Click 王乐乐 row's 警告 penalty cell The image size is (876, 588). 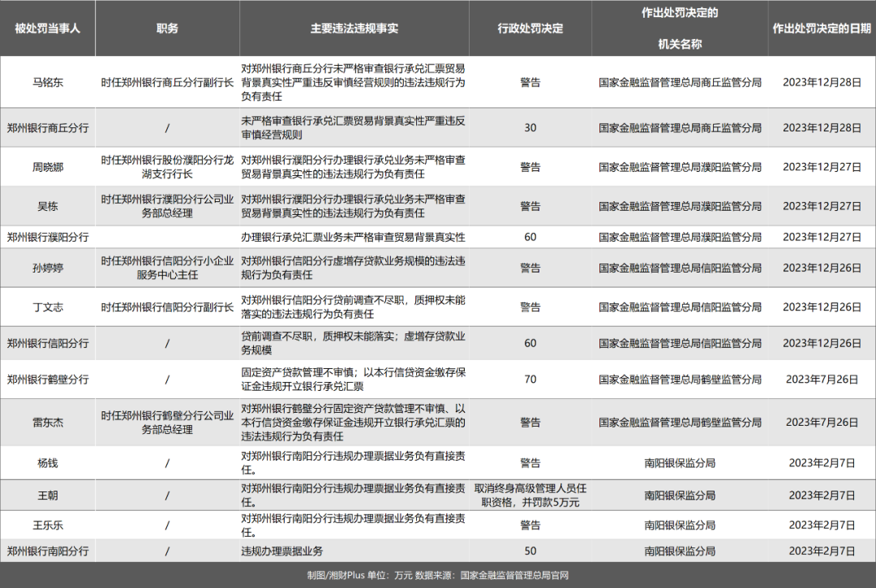[530, 525]
